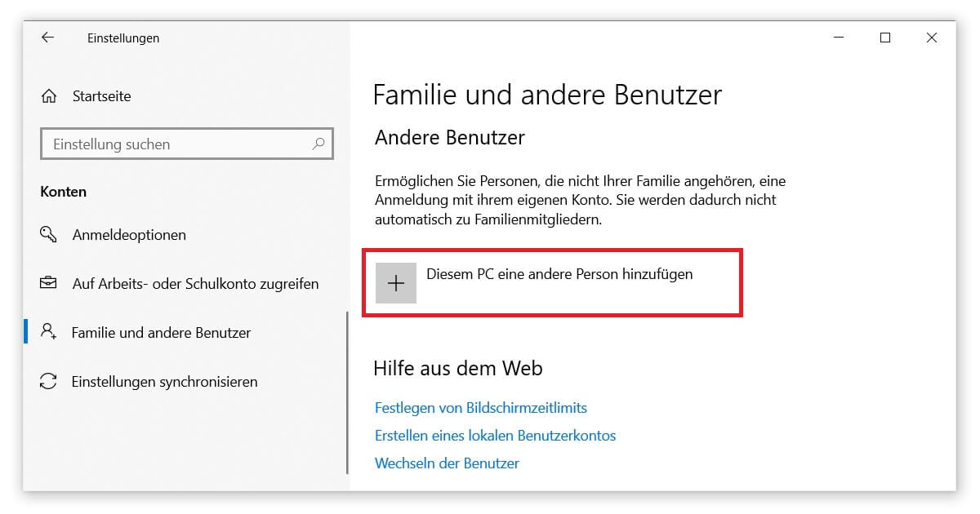Open Erstellen eines lokalen Benutzerkontos link
980x514 pixels.
[495, 436]
